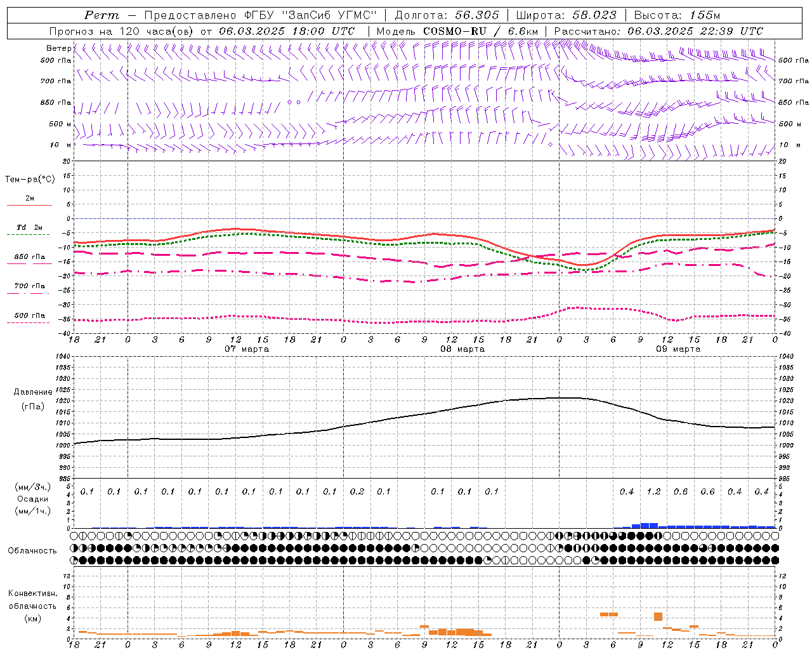Select the Долгота: 56.305 value
The height and width of the screenshot is (650, 812).
(447, 15)
